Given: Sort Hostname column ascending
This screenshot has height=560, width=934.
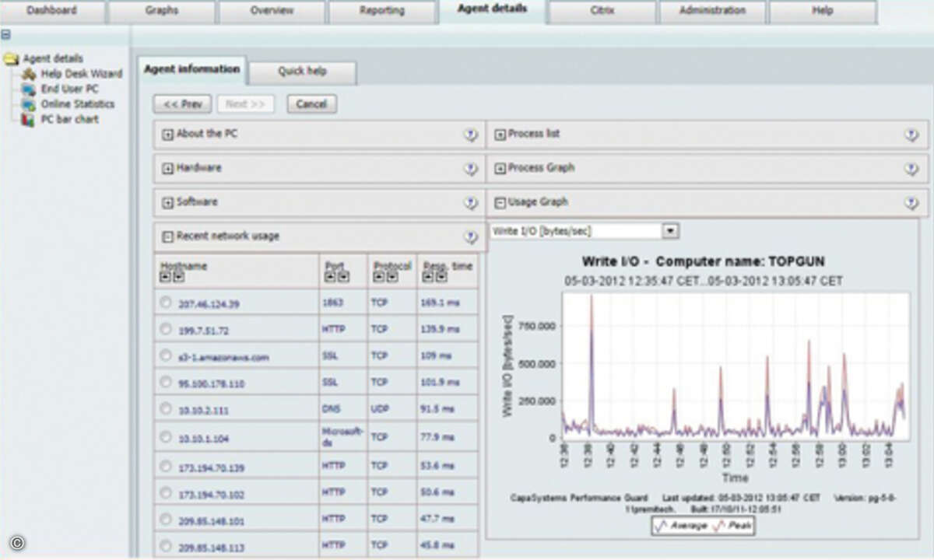Looking at the screenshot, I should click(165, 277).
